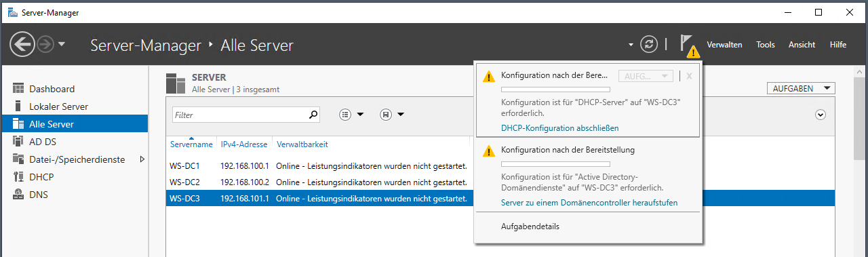Open the Verwalten menu

pos(724,45)
